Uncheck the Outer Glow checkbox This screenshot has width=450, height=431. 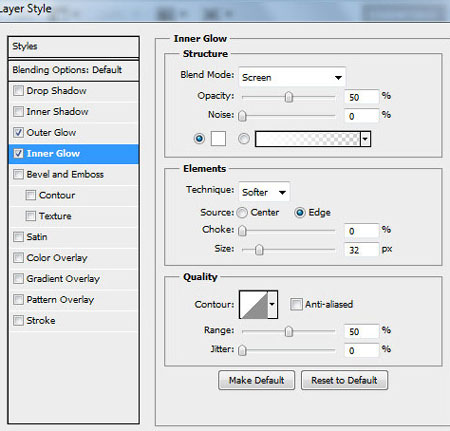(x=18, y=132)
